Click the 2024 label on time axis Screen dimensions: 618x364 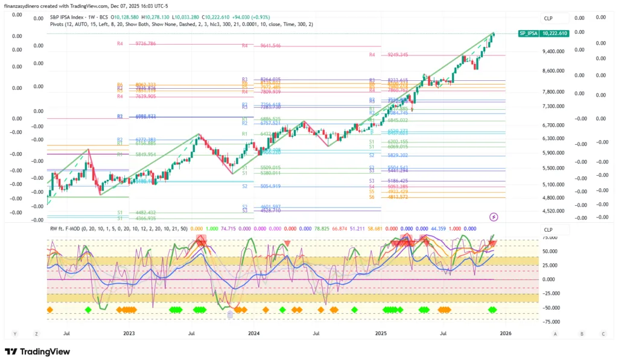coord(254,333)
